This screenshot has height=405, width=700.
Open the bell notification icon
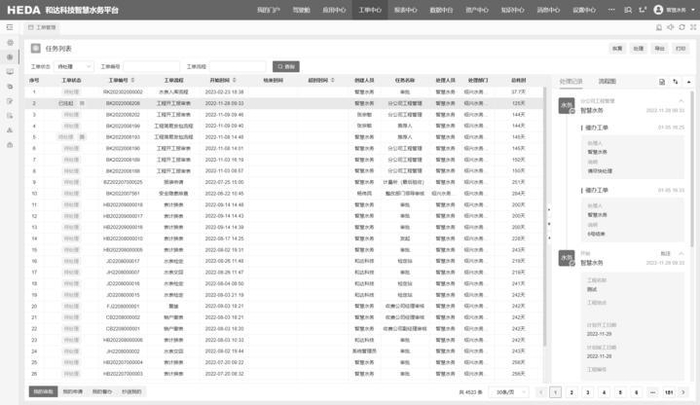[659, 27]
